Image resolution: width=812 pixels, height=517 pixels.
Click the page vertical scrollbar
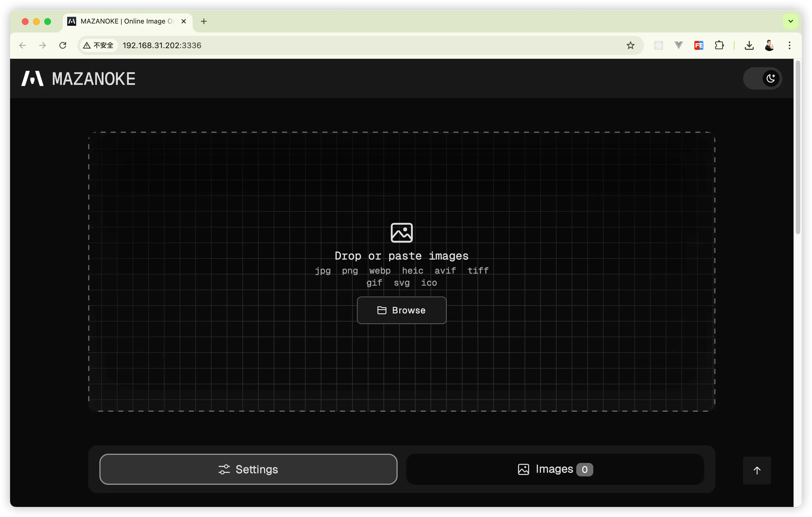(798, 147)
